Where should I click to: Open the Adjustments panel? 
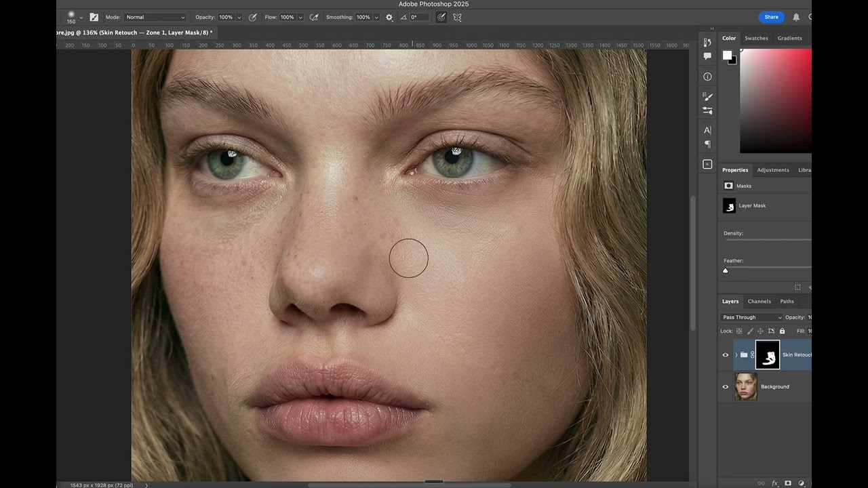coord(773,169)
